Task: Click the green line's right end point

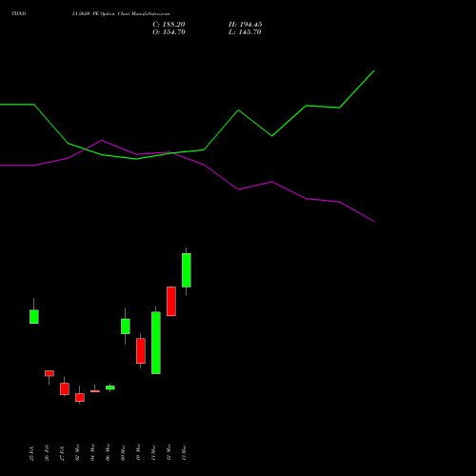Action: [374, 71]
